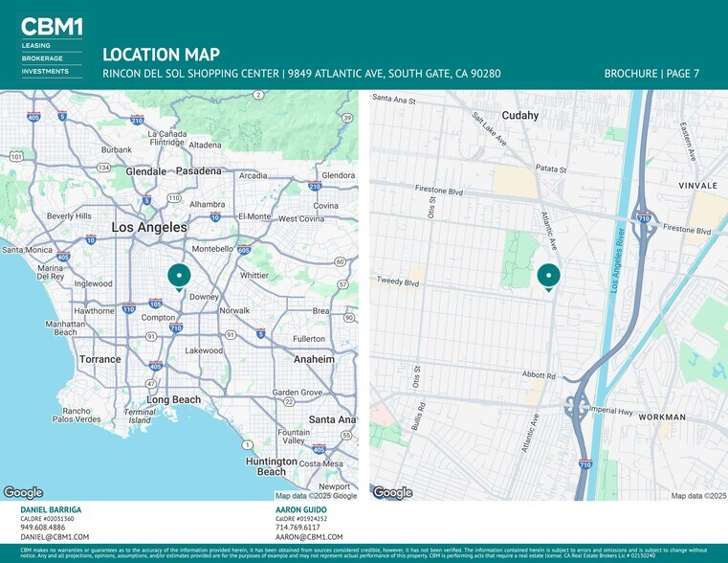The height and width of the screenshot is (563, 728).
Task: Click the Google logo on the right map
Action: pos(392,492)
